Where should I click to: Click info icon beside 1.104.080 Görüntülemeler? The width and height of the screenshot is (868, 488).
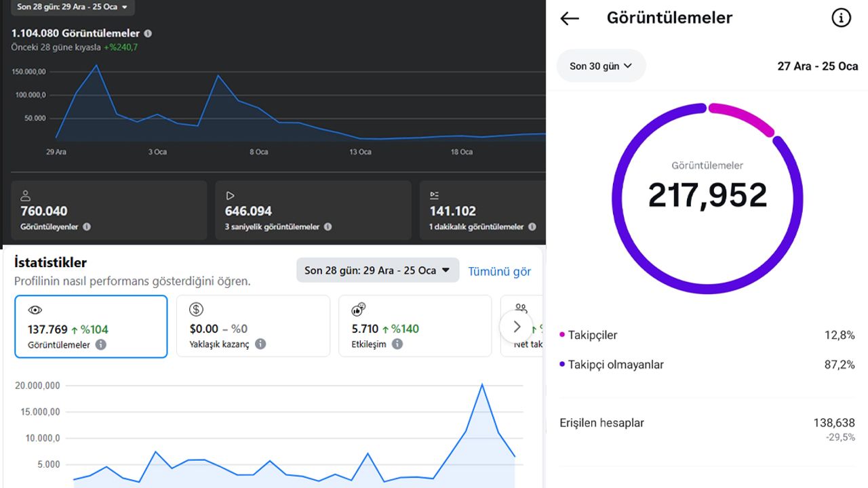click(148, 33)
